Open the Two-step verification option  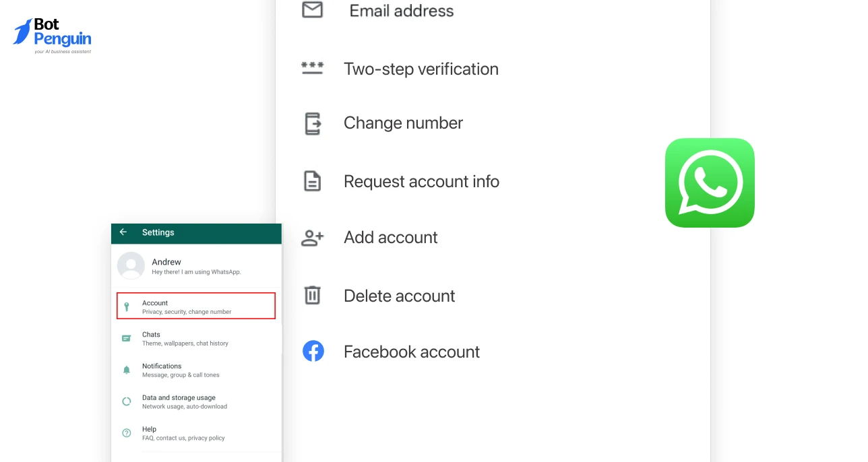click(x=421, y=69)
